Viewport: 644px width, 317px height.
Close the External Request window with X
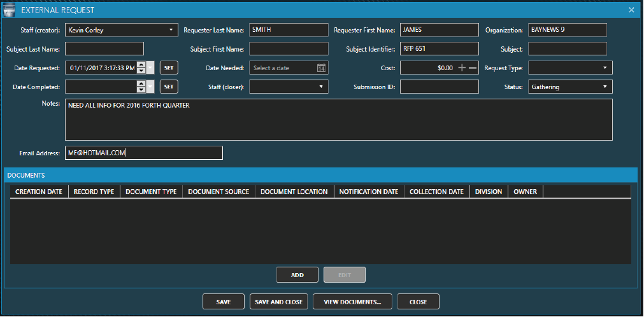[631, 10]
